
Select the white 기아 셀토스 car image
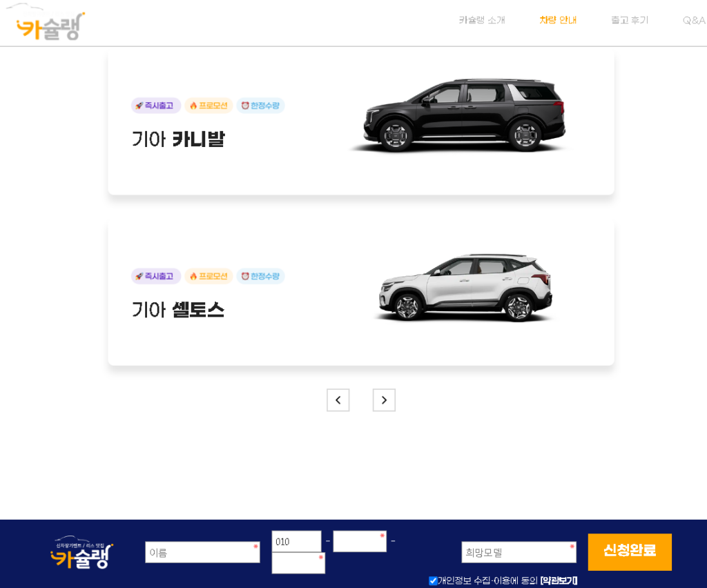point(463,288)
